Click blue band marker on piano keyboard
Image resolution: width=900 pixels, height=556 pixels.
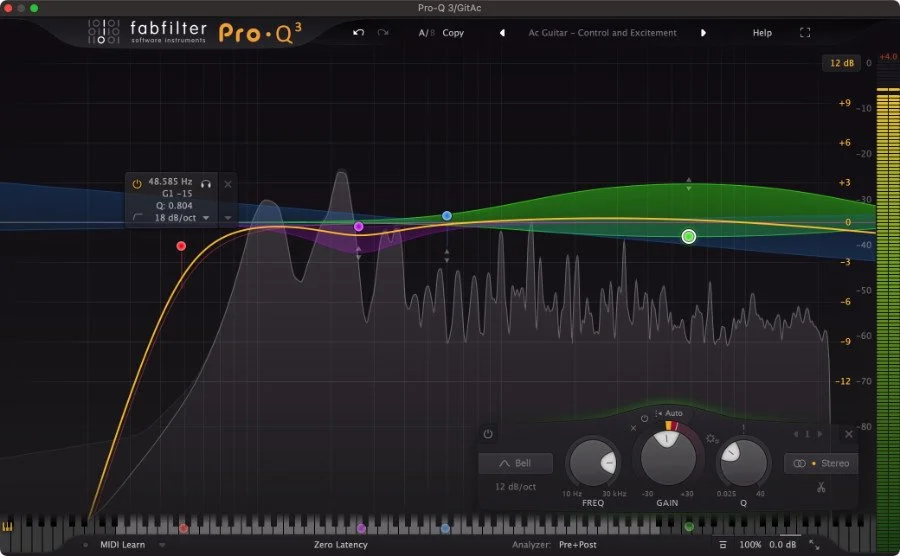[x=445, y=528]
